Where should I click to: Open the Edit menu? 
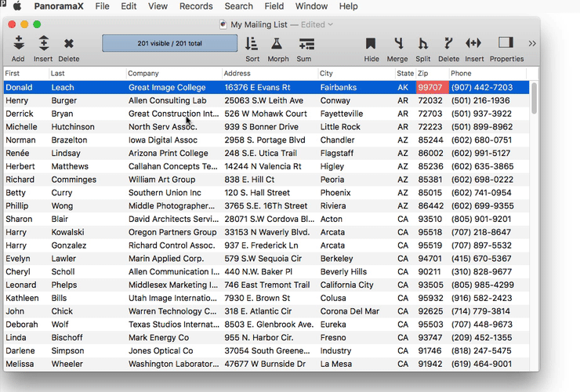tap(129, 6)
